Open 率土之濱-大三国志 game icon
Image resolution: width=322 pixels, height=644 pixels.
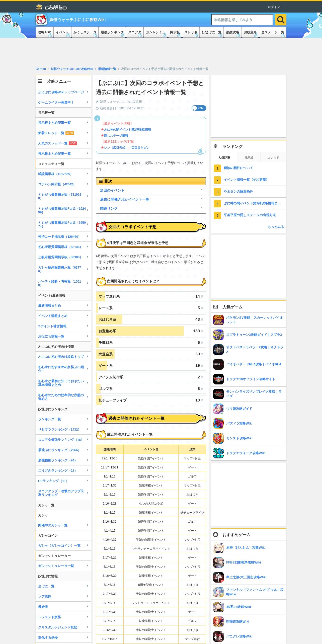click(218, 577)
